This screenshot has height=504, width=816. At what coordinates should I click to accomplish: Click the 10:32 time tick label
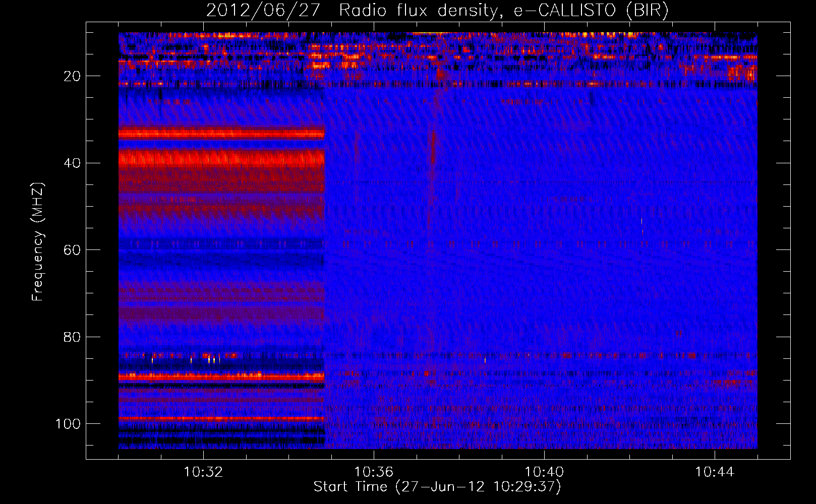(203, 472)
